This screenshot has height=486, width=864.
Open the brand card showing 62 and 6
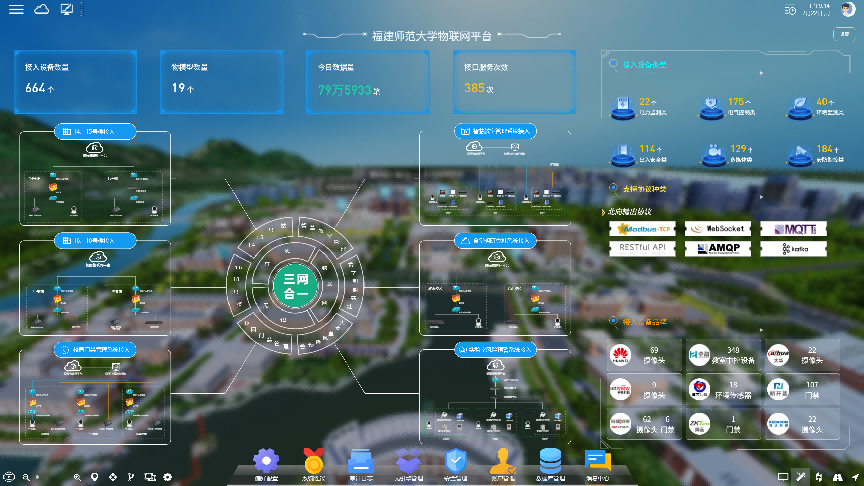[645, 424]
